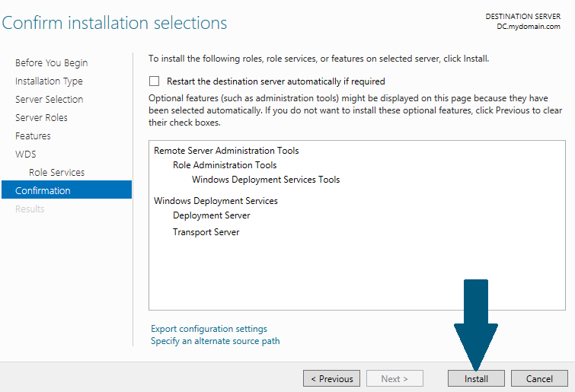
Task: Go back with the Previous button
Action: point(331,378)
